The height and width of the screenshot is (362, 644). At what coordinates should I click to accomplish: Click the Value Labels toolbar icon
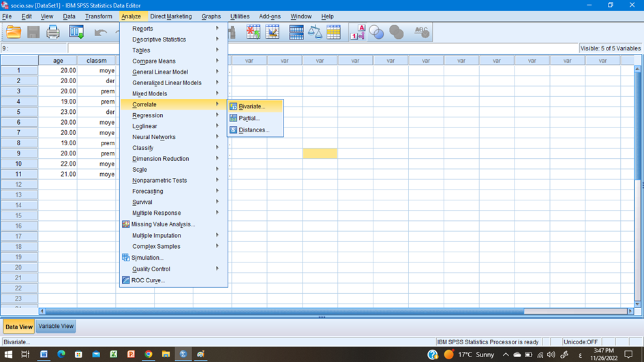[358, 32]
